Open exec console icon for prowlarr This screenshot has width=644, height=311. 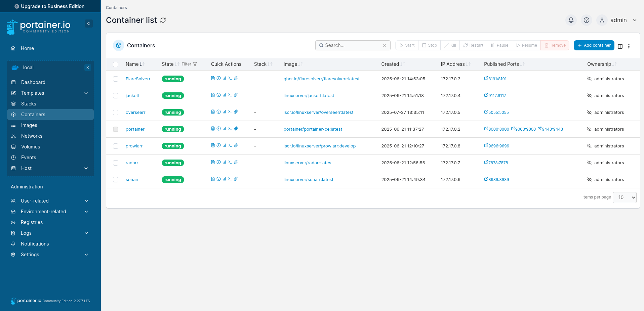(230, 145)
